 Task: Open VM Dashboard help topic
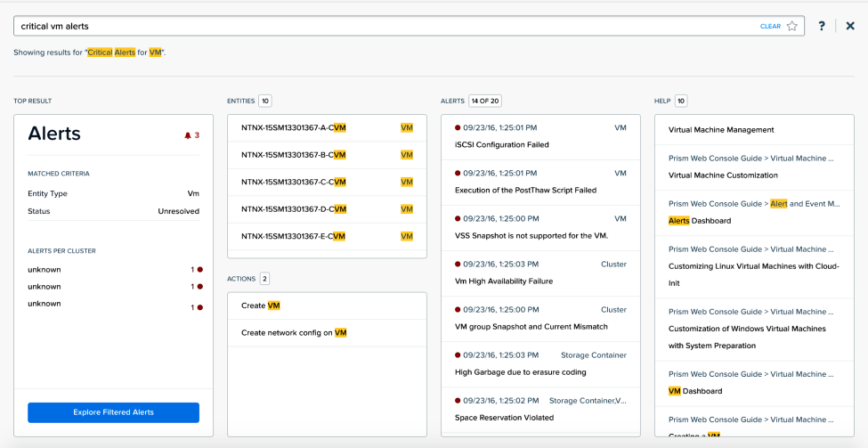pos(755,383)
